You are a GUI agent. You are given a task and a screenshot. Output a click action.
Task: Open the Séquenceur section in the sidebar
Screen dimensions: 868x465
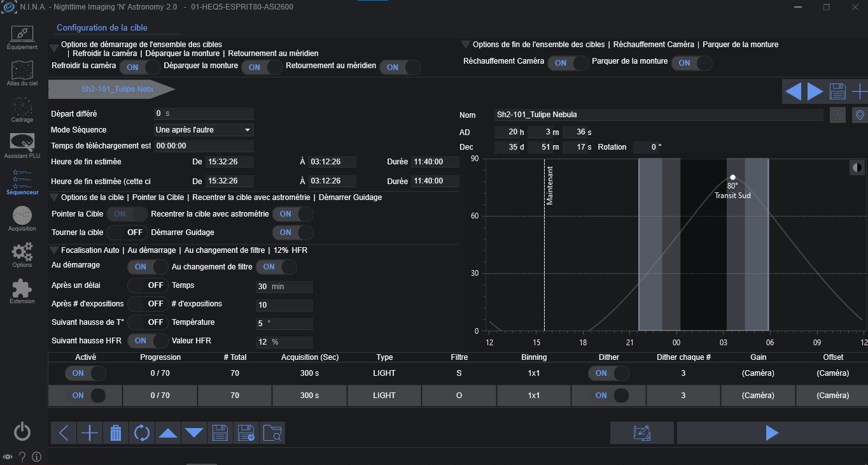point(22,182)
